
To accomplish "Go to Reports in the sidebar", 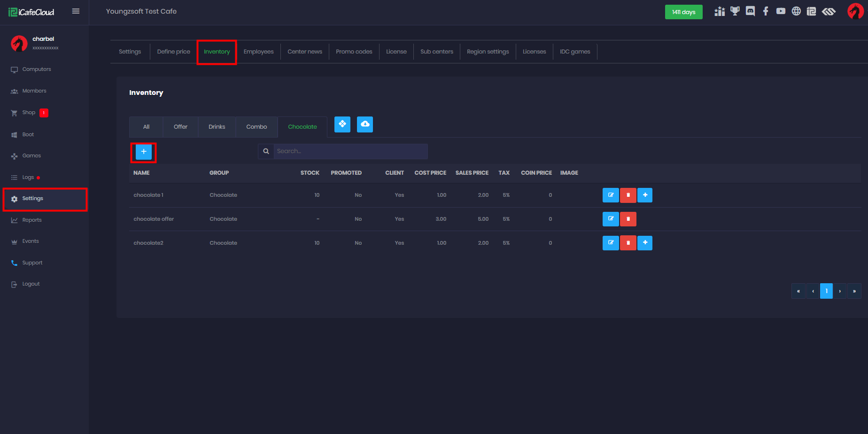I will coord(32,220).
